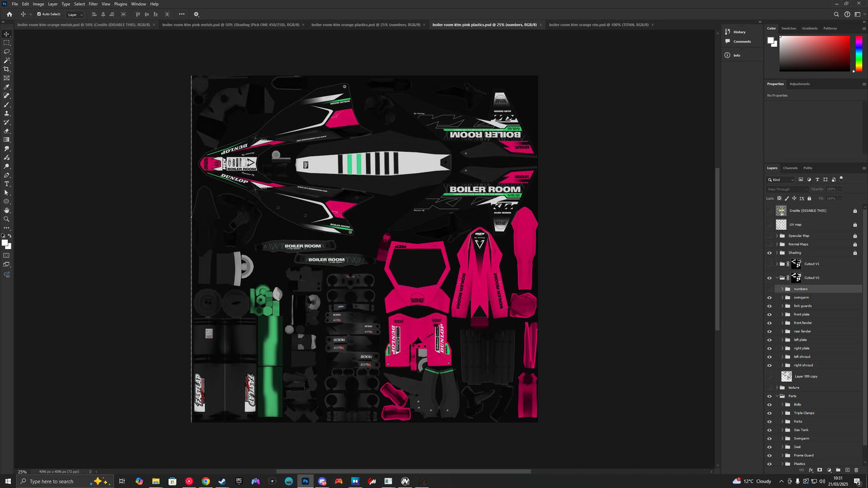The width and height of the screenshot is (868, 488).
Task: Open the Plugins menu
Action: [x=121, y=4]
